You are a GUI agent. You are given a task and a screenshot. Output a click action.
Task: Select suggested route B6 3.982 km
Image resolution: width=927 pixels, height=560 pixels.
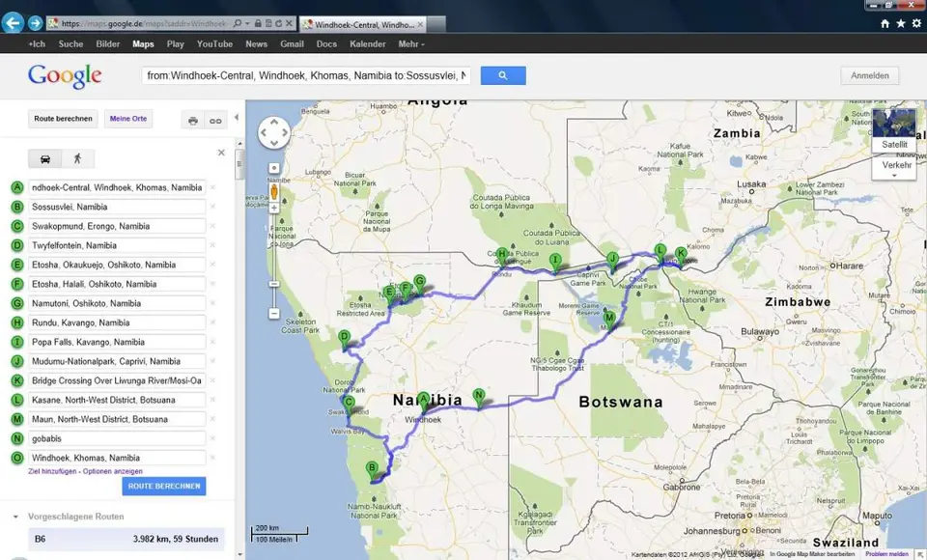pyautogui.click(x=126, y=539)
